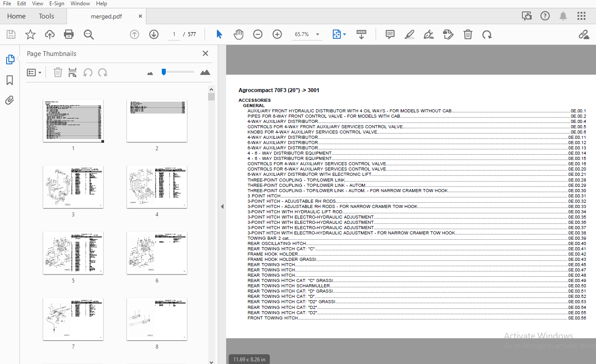Click the share screen chat icon
This screenshot has height=364, width=596.
coord(526,16)
